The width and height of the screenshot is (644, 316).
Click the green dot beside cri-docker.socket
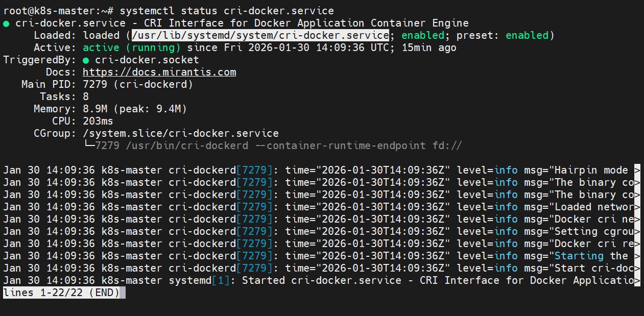coord(86,60)
